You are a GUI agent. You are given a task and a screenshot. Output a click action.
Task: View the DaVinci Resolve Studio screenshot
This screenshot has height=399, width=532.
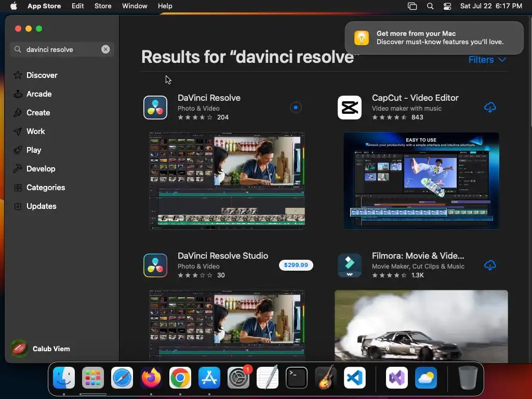(227, 325)
